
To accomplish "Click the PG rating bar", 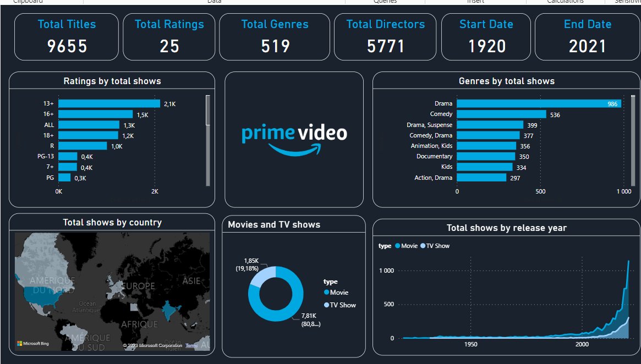I will tap(64, 178).
